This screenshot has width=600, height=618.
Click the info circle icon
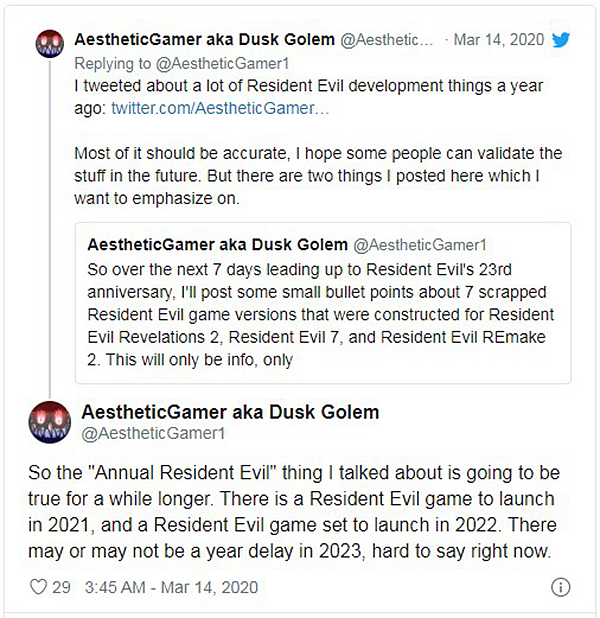561,586
